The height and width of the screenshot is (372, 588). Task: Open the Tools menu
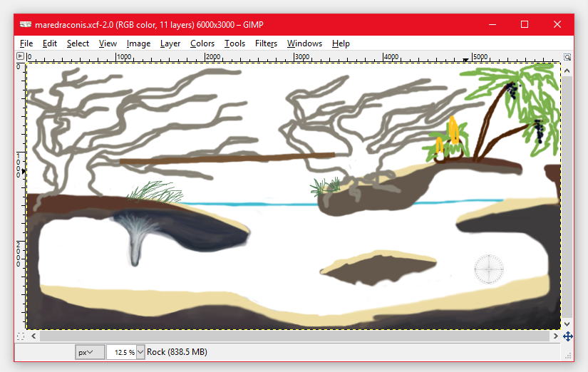(234, 43)
